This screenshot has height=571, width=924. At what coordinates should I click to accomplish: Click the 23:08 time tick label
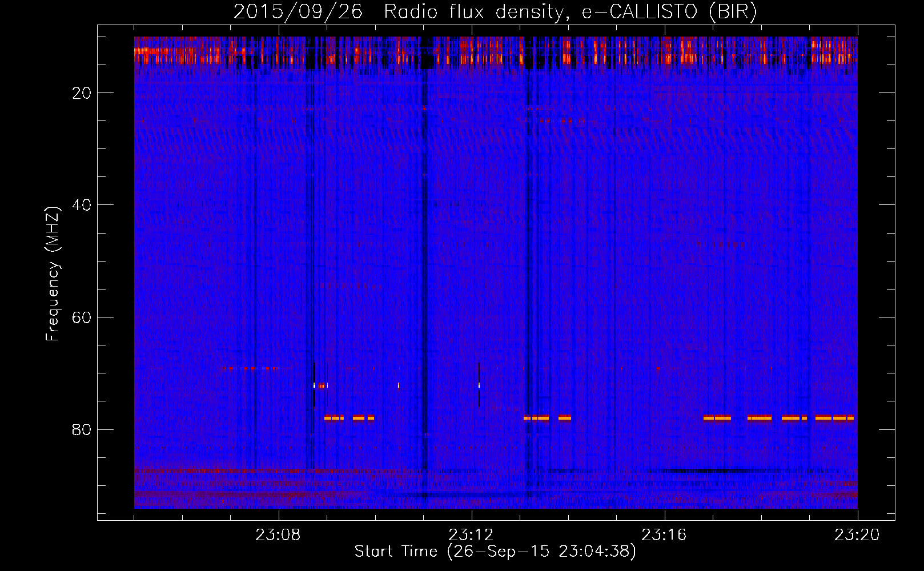[x=278, y=535]
